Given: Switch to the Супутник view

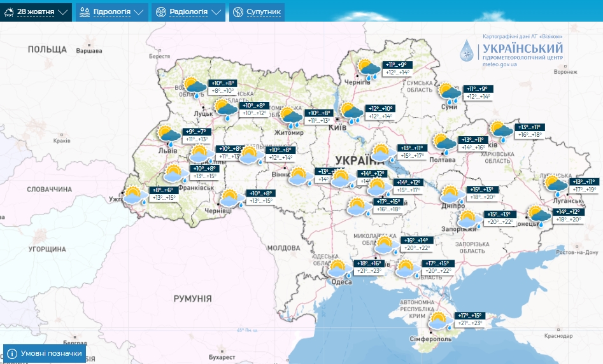Looking at the screenshot, I should (257, 12).
